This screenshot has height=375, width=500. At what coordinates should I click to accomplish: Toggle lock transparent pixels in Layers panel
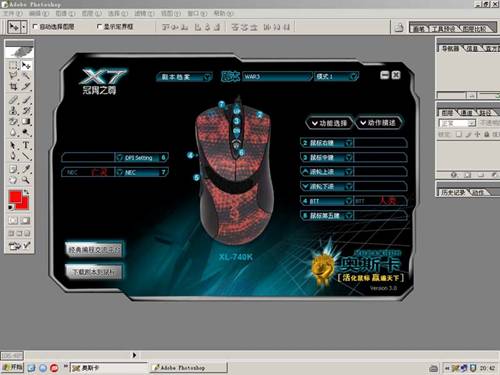[459, 134]
